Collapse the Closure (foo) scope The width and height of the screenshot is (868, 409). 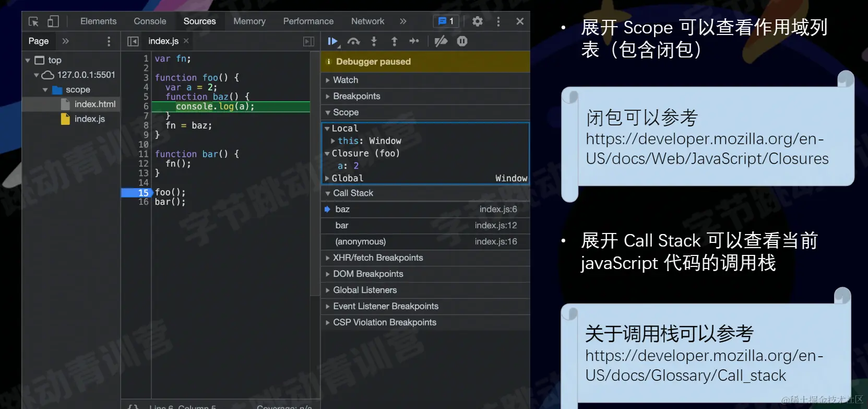click(327, 154)
